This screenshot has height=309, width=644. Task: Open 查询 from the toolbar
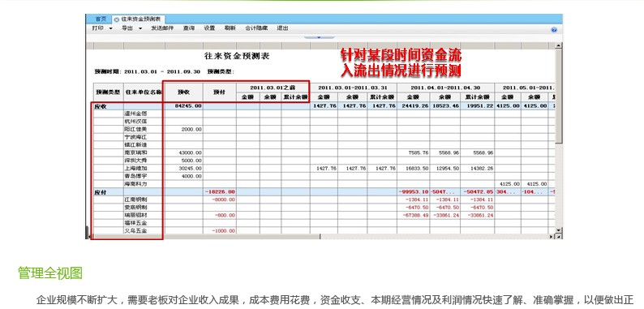coord(189,28)
